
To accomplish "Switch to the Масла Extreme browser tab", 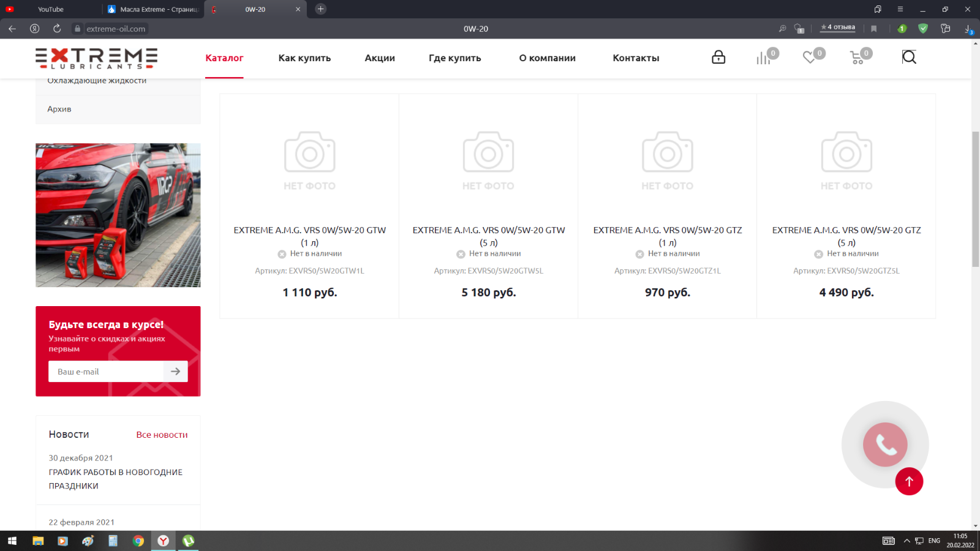I will coord(153,9).
